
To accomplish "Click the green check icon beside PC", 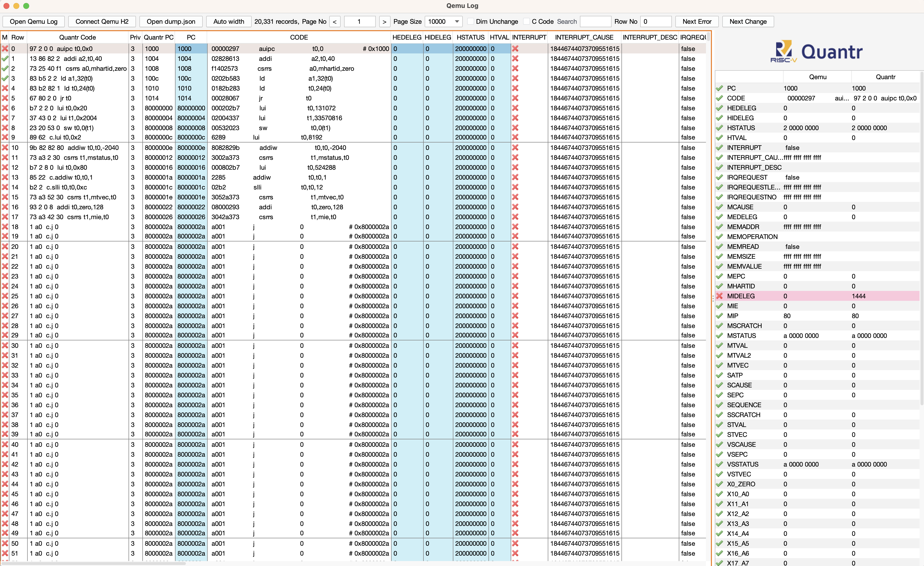I will pos(719,88).
